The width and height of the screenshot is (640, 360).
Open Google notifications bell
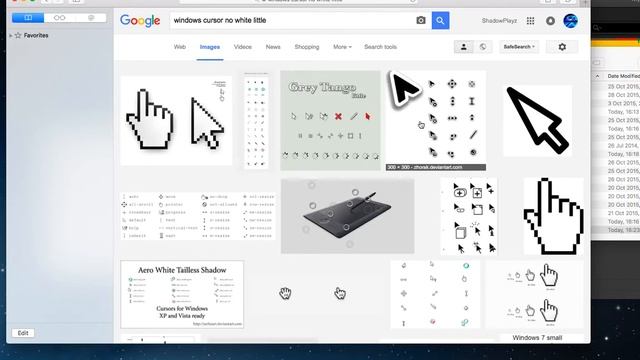coord(550,21)
